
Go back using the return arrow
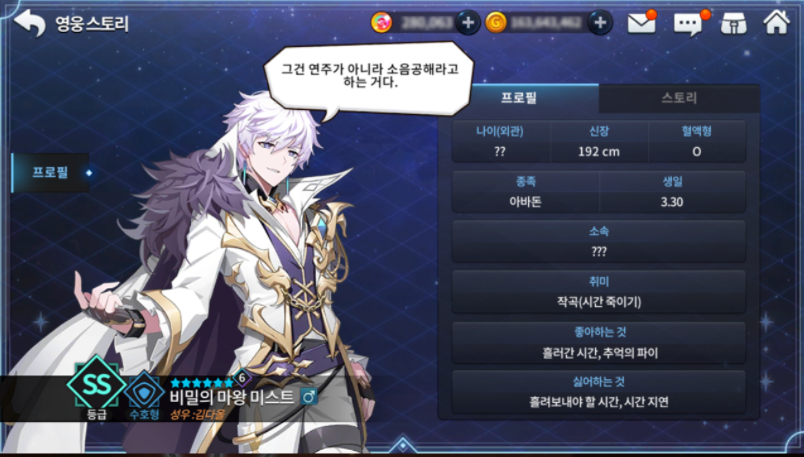(30, 23)
